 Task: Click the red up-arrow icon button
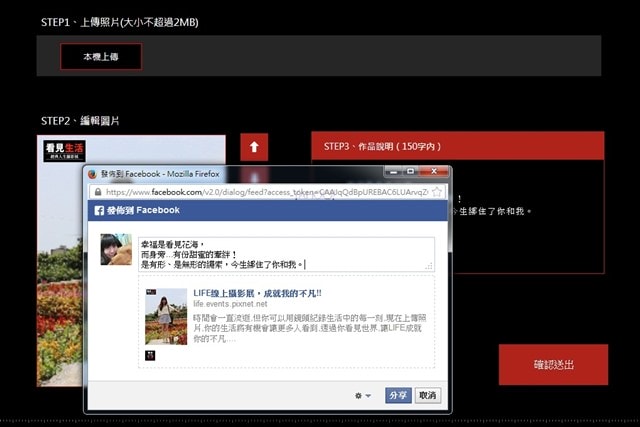point(254,148)
